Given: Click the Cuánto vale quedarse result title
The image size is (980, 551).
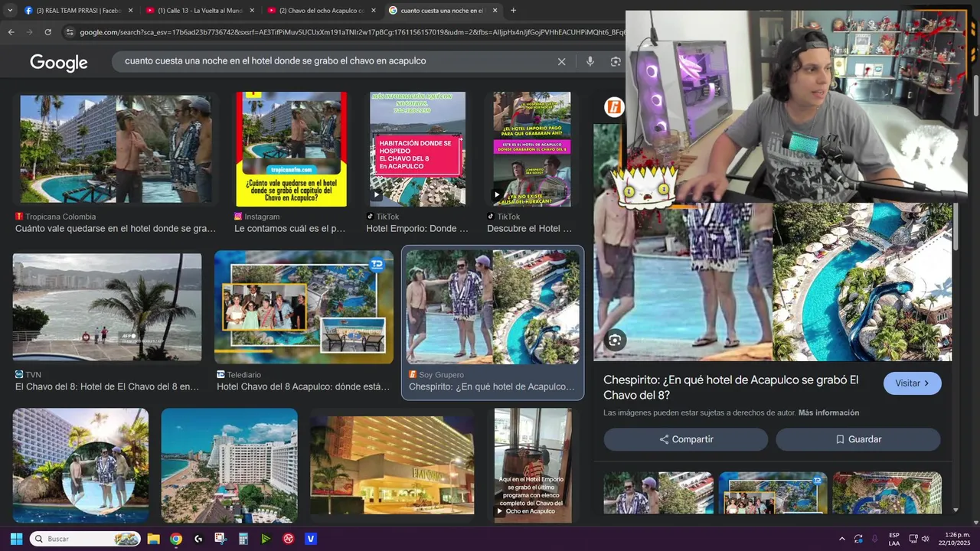Looking at the screenshot, I should coord(116,229).
